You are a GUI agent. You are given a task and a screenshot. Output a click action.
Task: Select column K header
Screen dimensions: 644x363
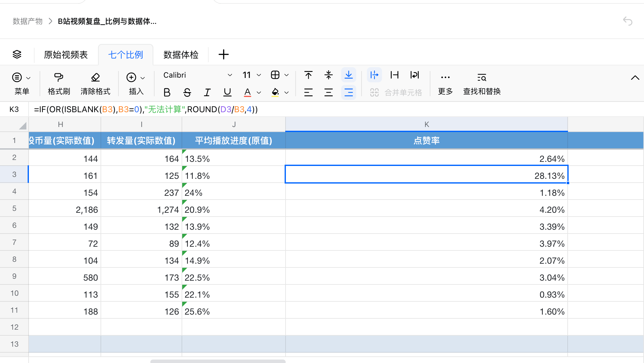(x=427, y=124)
